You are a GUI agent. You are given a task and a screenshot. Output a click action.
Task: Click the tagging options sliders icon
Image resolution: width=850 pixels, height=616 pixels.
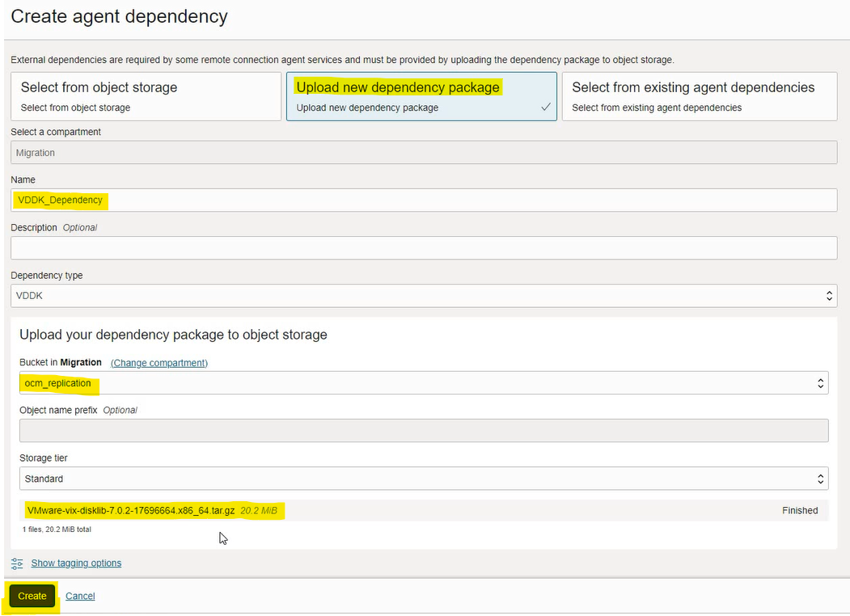point(17,563)
